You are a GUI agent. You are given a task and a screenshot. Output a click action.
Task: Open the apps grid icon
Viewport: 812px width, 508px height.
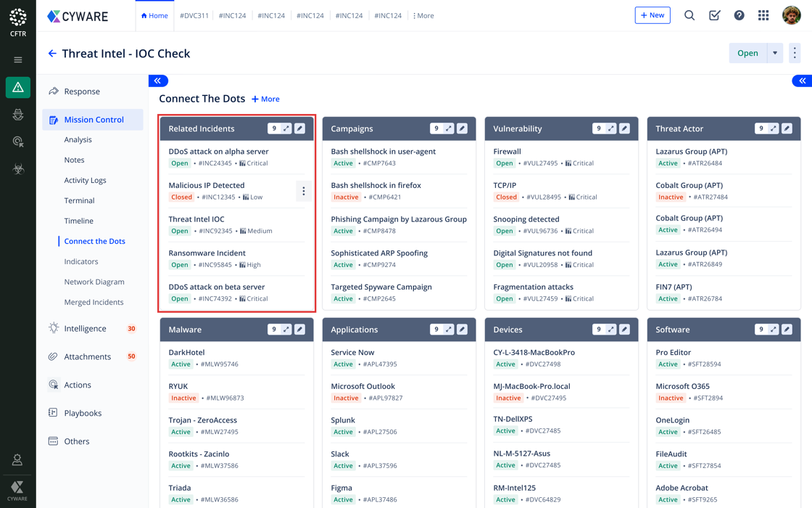click(763, 15)
